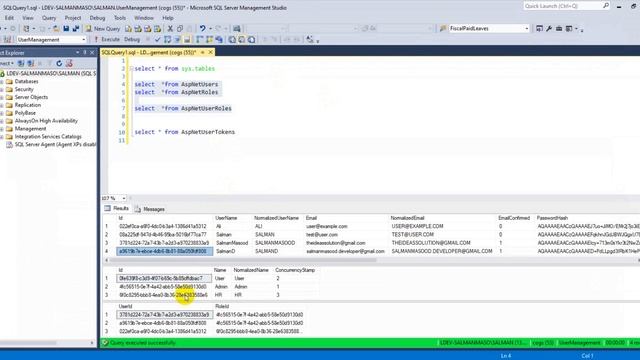Click the wrench Properties icon

[x=549, y=29]
